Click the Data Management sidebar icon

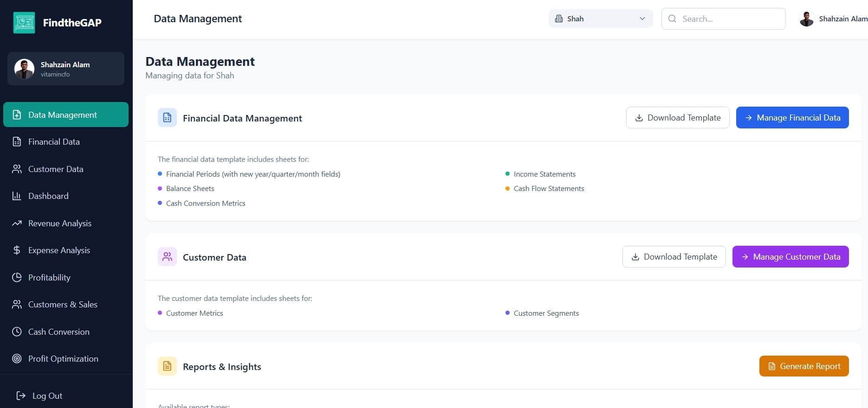pos(17,115)
